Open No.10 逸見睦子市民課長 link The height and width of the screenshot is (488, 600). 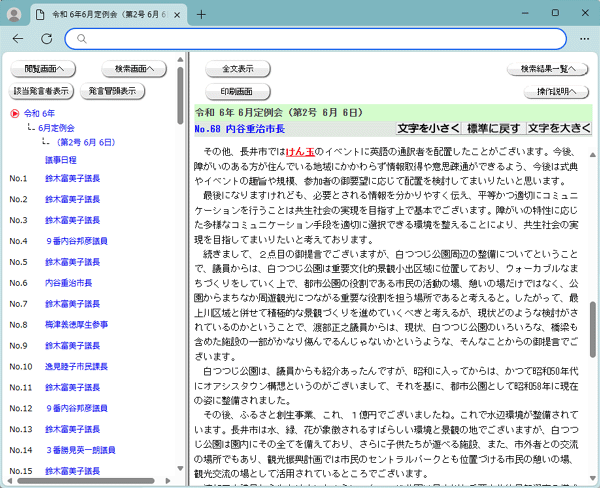point(76,367)
